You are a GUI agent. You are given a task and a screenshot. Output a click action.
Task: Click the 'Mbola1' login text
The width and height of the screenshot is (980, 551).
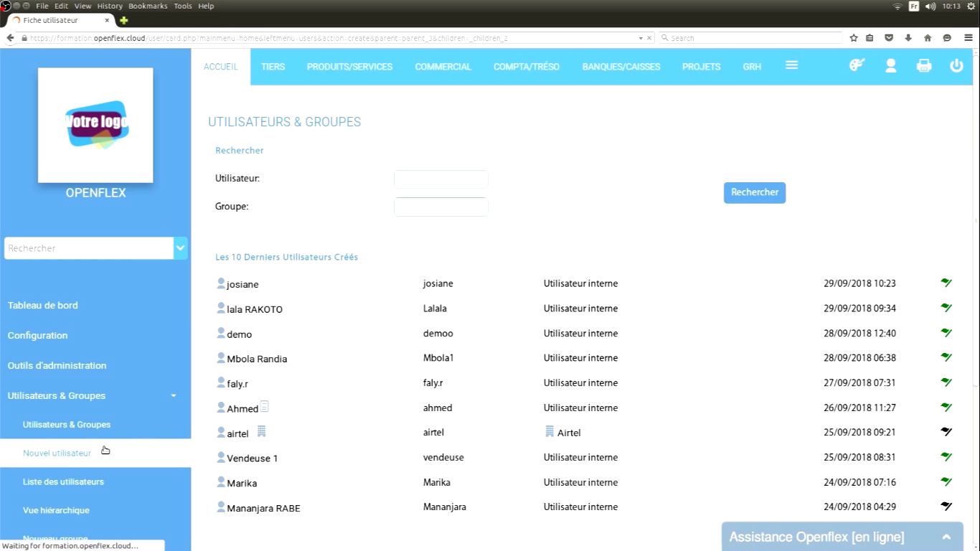pos(438,358)
